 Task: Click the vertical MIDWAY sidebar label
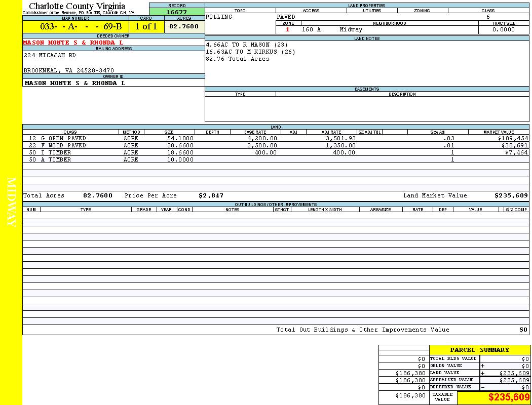pos(11,202)
